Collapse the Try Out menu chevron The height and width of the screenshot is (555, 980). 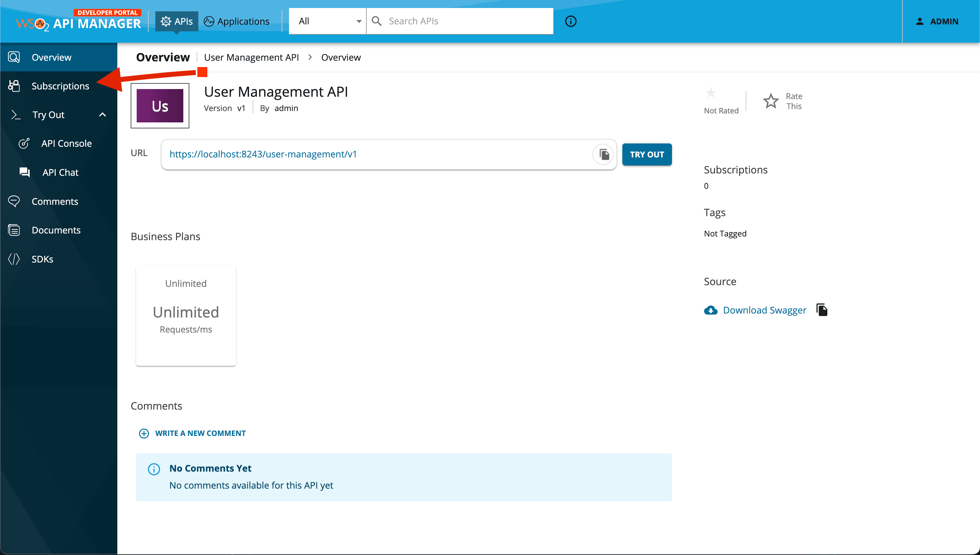(102, 115)
